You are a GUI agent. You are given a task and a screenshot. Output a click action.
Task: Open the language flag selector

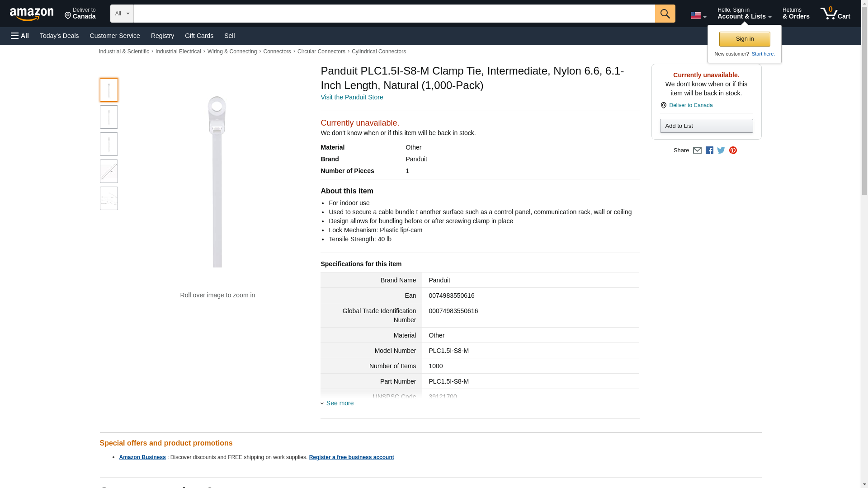pyautogui.click(x=698, y=15)
